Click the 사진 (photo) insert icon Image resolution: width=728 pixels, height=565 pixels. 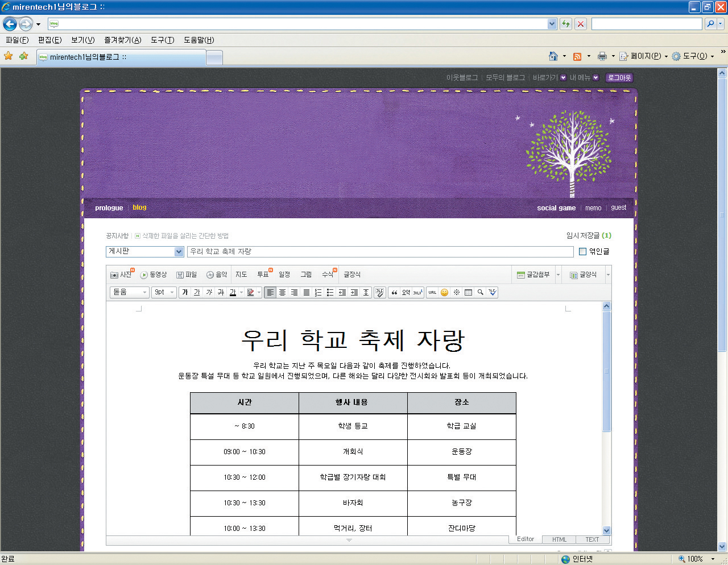(121, 275)
